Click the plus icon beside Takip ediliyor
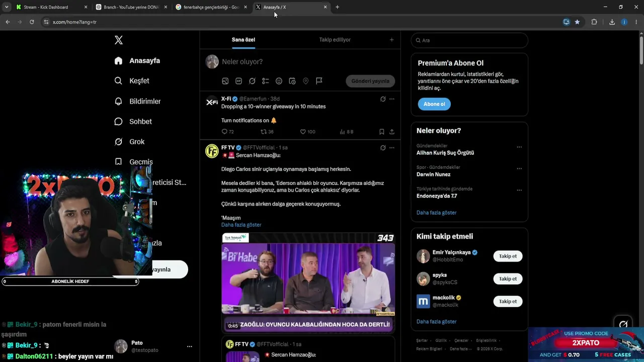 pos(392,40)
